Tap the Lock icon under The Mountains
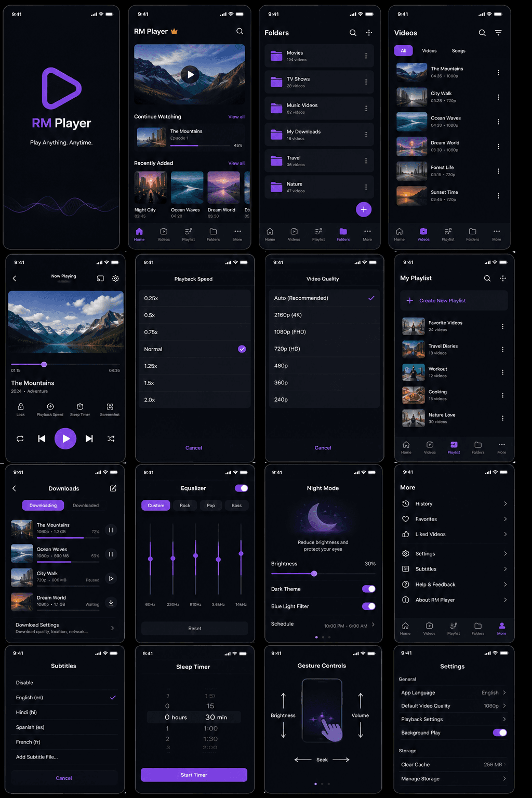 click(21, 407)
